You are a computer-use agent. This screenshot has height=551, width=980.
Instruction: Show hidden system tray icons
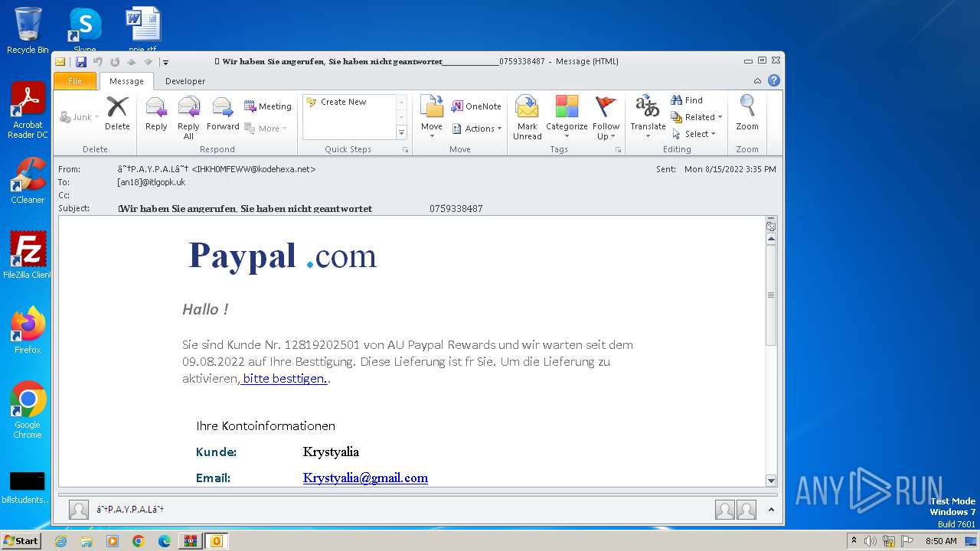click(x=854, y=541)
